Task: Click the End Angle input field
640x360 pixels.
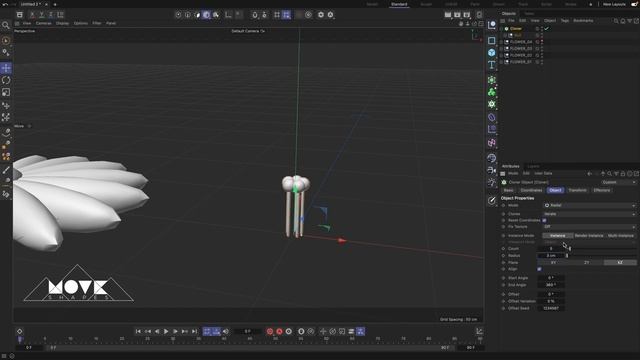Action: [x=551, y=285]
